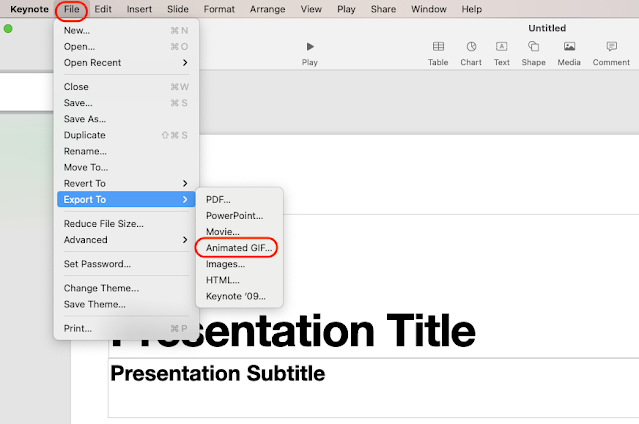
Task: Open the Arrange menu
Action: coord(267,9)
